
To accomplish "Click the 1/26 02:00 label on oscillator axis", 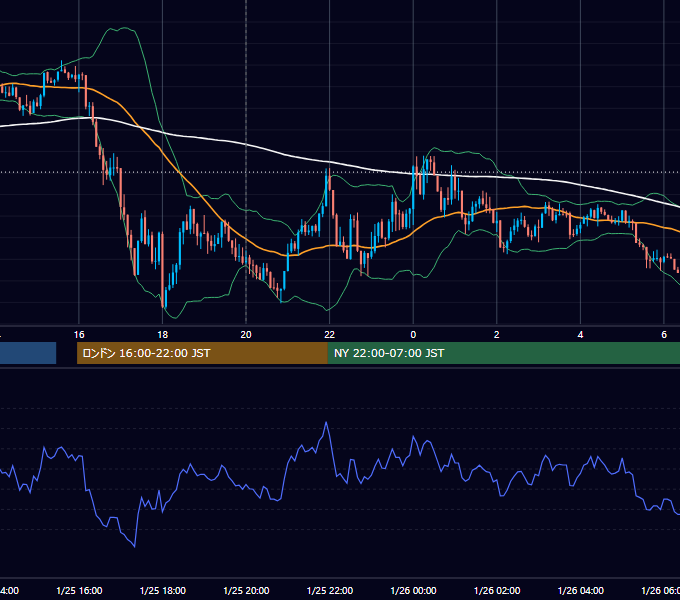I will [497, 590].
